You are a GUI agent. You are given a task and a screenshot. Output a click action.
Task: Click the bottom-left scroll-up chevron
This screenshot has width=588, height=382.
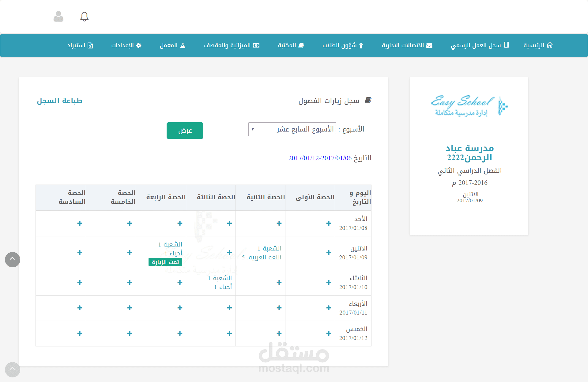pyautogui.click(x=12, y=370)
